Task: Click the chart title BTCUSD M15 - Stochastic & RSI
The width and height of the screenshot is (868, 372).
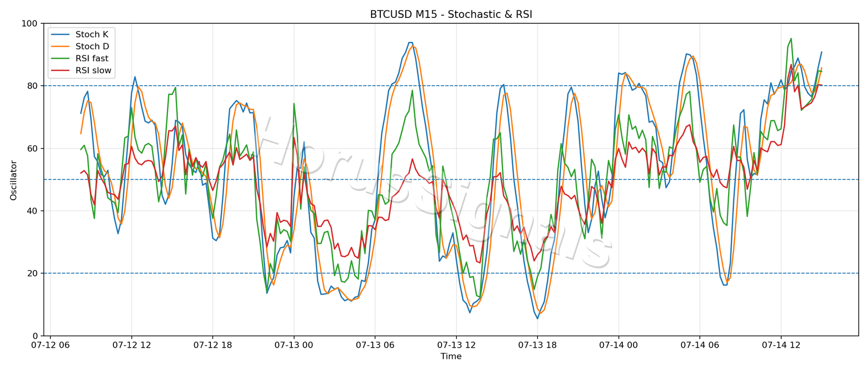Action: click(x=451, y=15)
